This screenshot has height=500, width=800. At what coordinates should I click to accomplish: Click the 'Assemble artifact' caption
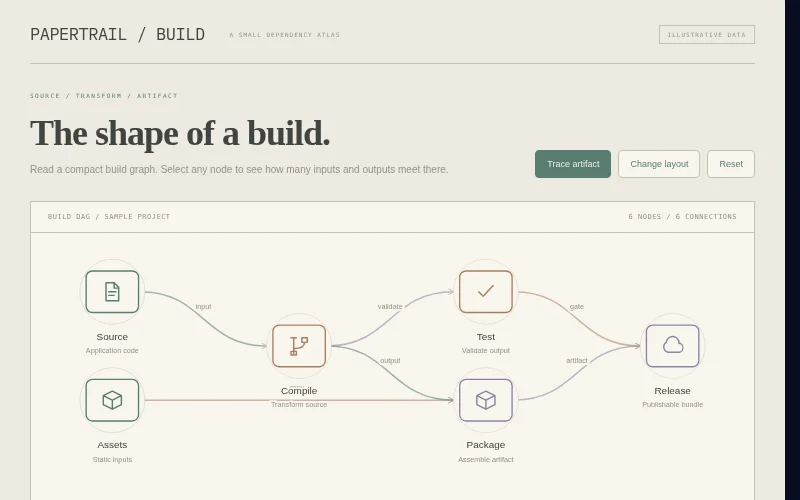(x=486, y=460)
